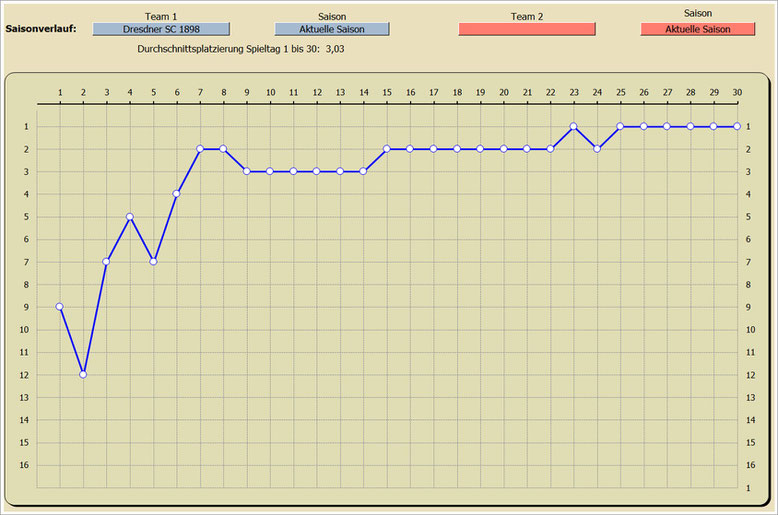Screen dimensions: 778x515
Task: Select the matchday 6 data point at rank 4
Action: [x=177, y=193]
